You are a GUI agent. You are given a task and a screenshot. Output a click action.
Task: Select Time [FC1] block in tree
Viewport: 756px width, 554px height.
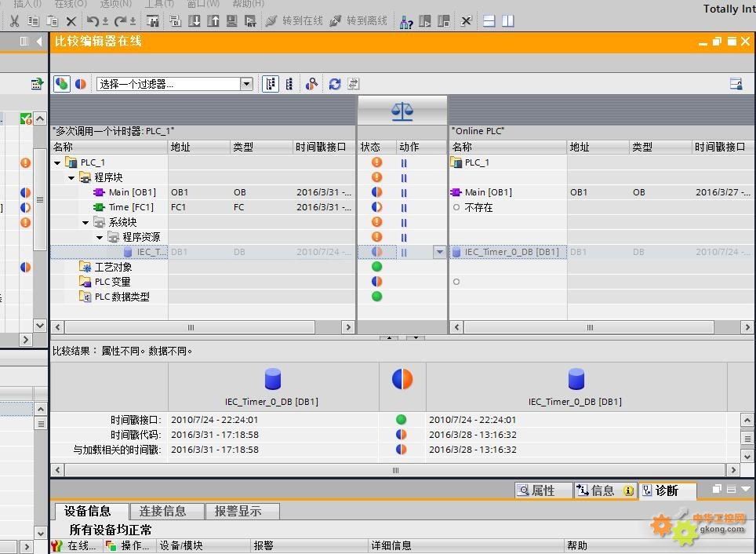click(131, 207)
